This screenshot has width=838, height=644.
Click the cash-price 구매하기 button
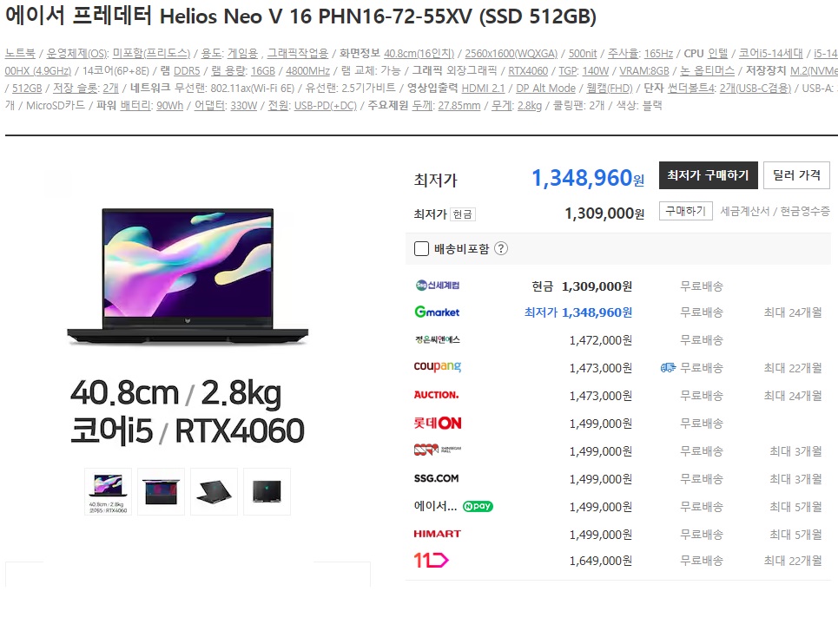click(x=686, y=211)
